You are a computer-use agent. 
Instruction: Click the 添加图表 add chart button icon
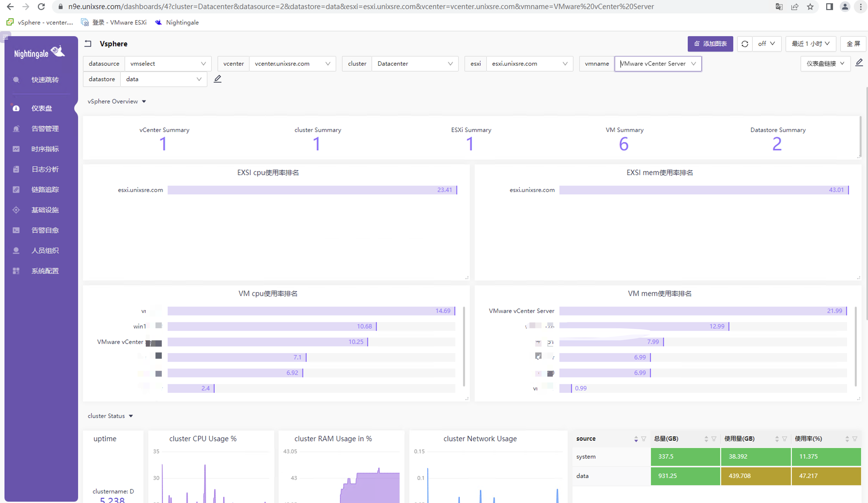697,43
